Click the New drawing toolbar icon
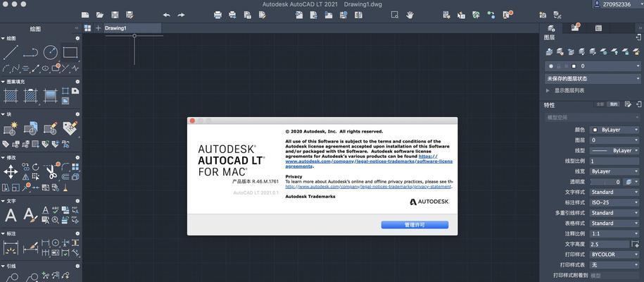Viewport: 644px width, 282px height. click(x=85, y=15)
